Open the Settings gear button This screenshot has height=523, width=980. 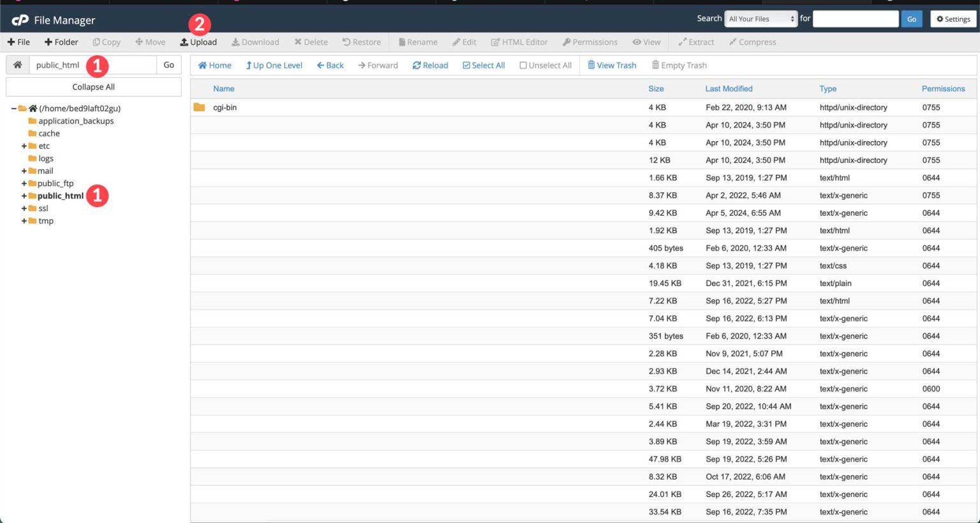953,19
